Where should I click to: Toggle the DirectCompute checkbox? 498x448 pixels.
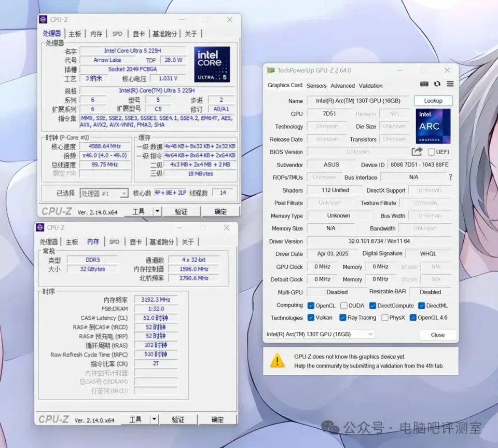372,306
